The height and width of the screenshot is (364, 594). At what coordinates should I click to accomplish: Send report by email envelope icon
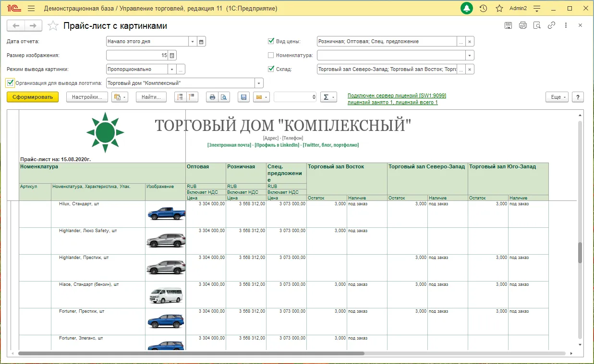click(261, 97)
